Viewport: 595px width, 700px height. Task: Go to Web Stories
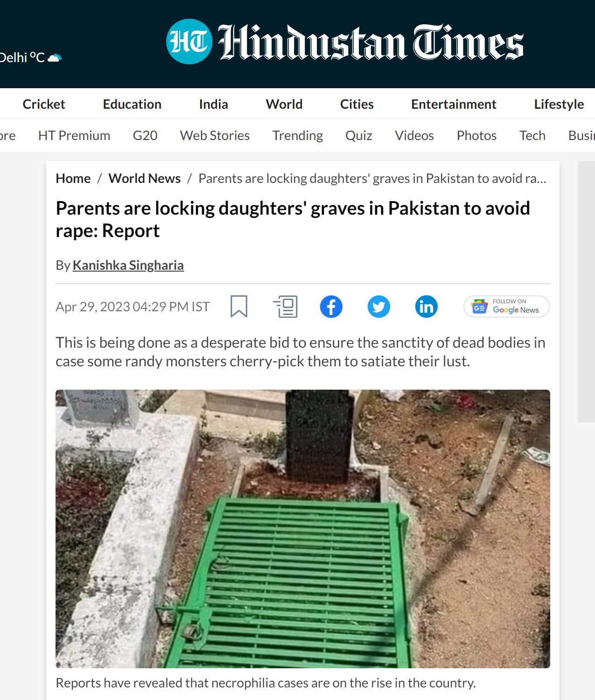pos(215,135)
